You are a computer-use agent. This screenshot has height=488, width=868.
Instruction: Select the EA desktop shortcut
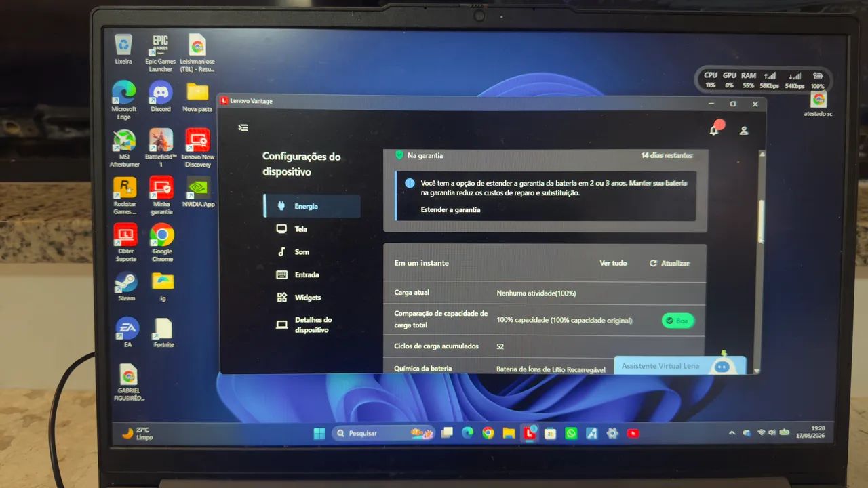(x=127, y=333)
